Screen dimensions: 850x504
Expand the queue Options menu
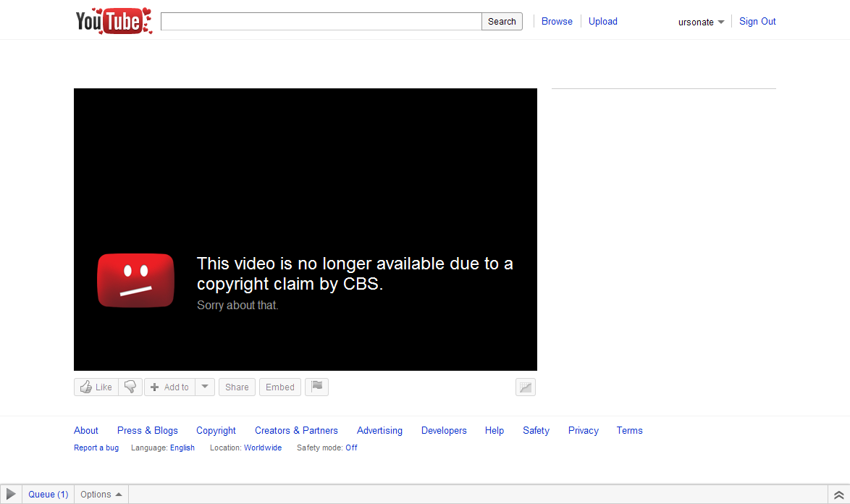(x=101, y=495)
